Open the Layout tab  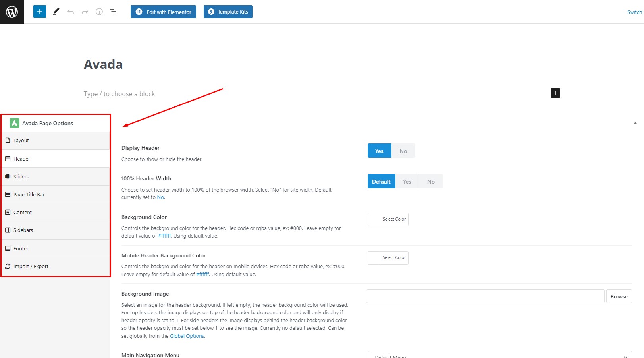pos(56,140)
